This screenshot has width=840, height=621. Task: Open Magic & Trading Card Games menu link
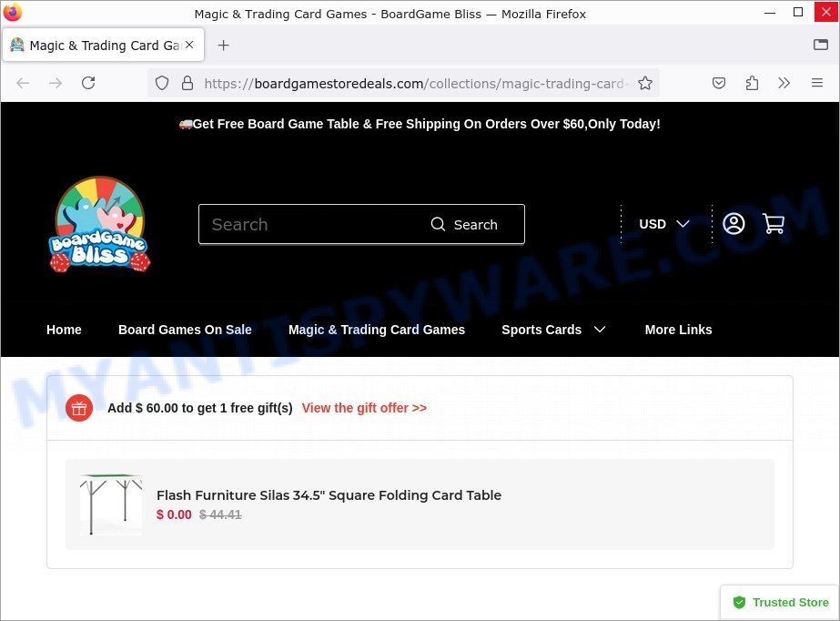[377, 330]
